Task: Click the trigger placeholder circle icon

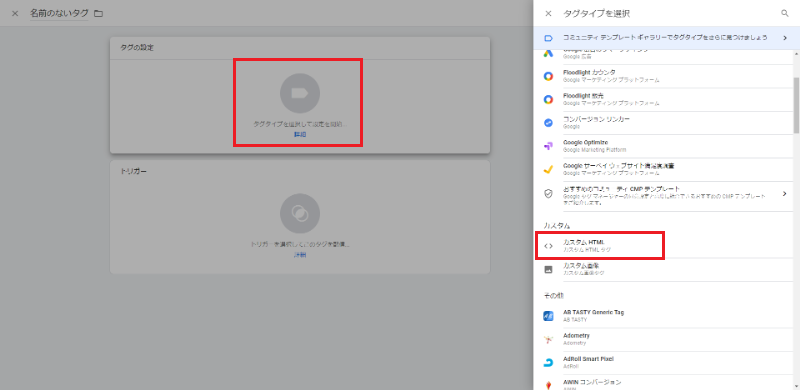Action: [300, 213]
